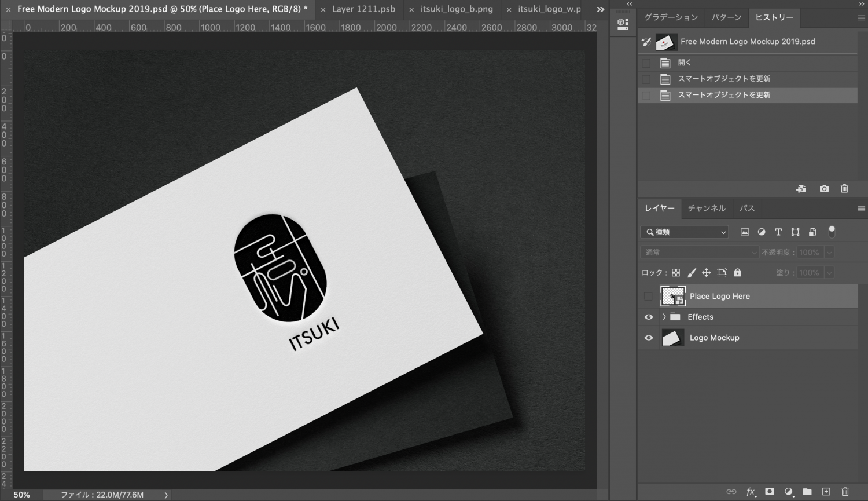
Task: Click the fx layer style icon
Action: pyautogui.click(x=751, y=492)
